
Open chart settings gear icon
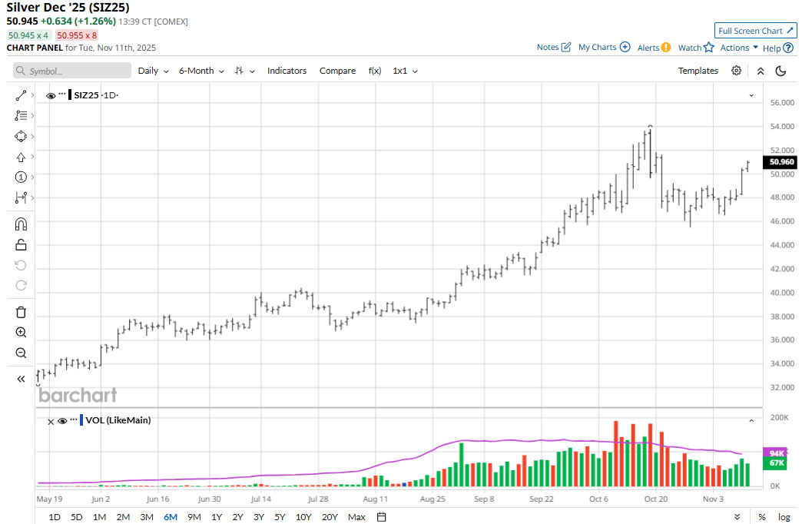[737, 71]
